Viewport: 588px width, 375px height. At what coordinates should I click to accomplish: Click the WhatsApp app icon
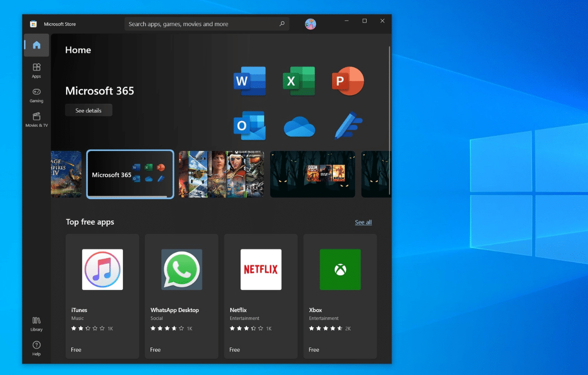182,270
